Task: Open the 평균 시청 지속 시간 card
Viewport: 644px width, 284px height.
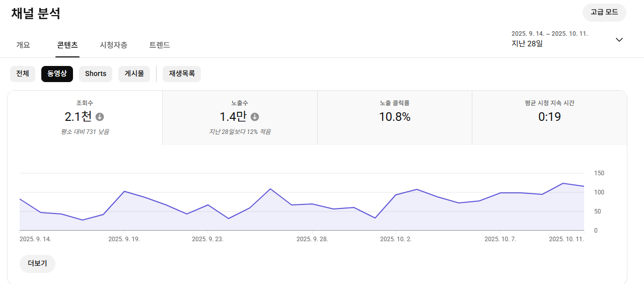Action: coord(549,118)
